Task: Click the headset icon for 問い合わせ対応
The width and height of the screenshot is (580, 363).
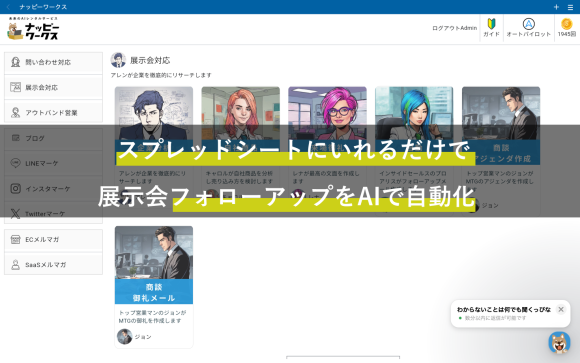Action: tap(16, 62)
